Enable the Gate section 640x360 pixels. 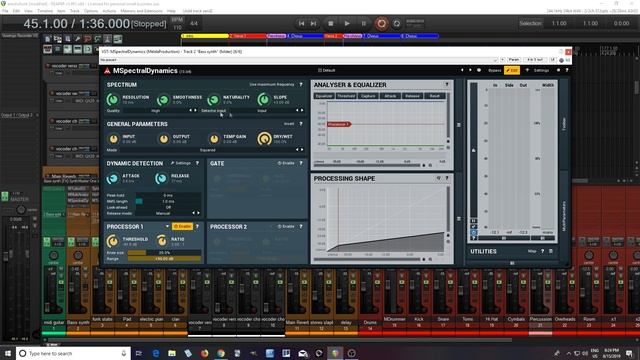286,163
